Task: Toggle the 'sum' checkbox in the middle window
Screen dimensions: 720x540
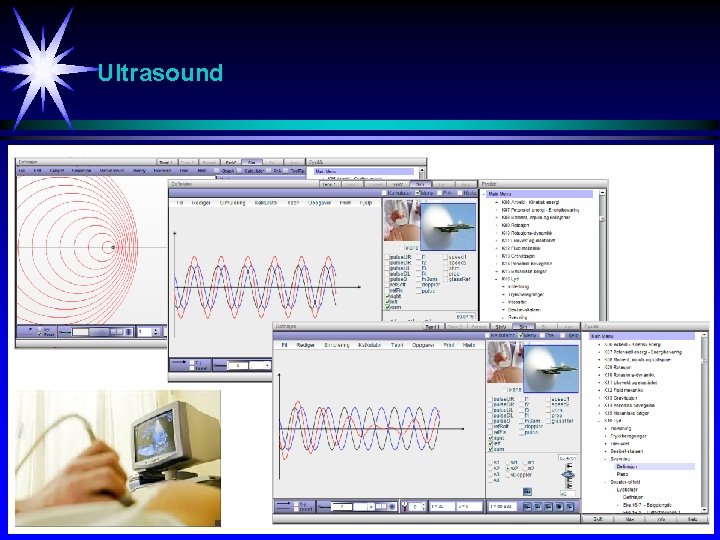Action: click(388, 307)
